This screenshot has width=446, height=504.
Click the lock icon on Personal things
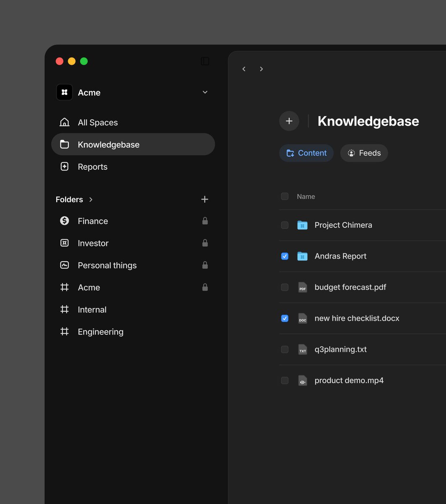(205, 265)
